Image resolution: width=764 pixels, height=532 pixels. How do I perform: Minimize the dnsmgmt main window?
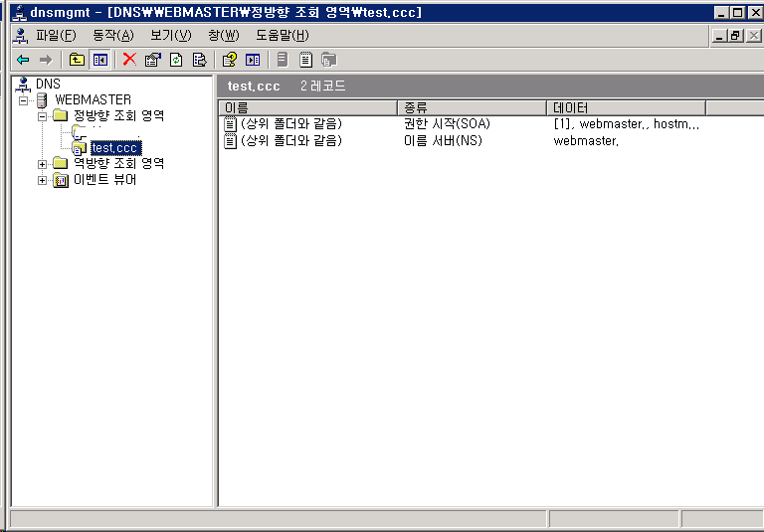721,13
